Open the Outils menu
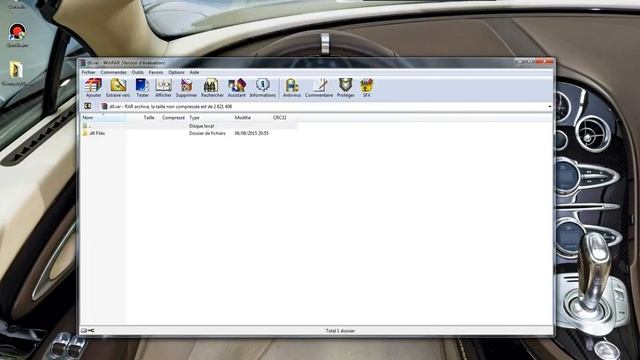640x360 pixels. click(138, 72)
